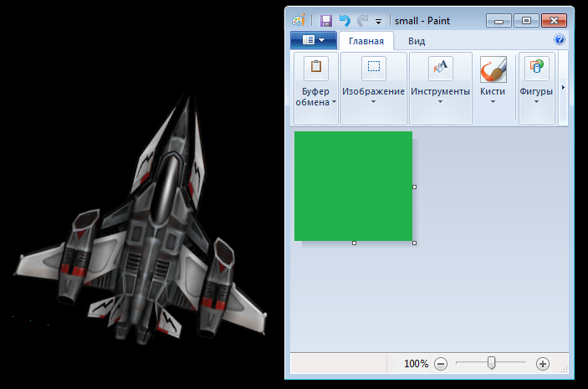Open the Paint Help question mark
The image size is (588, 389).
(x=559, y=39)
